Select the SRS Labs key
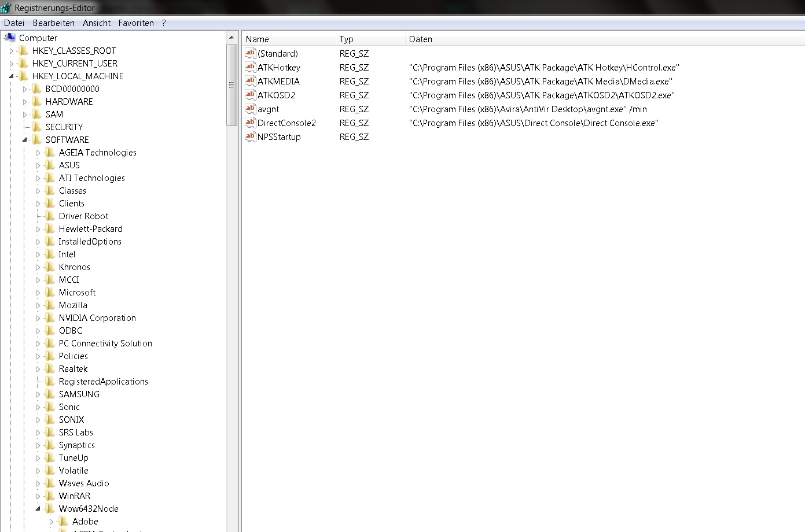Viewport: 805px width, 532px height. point(75,432)
